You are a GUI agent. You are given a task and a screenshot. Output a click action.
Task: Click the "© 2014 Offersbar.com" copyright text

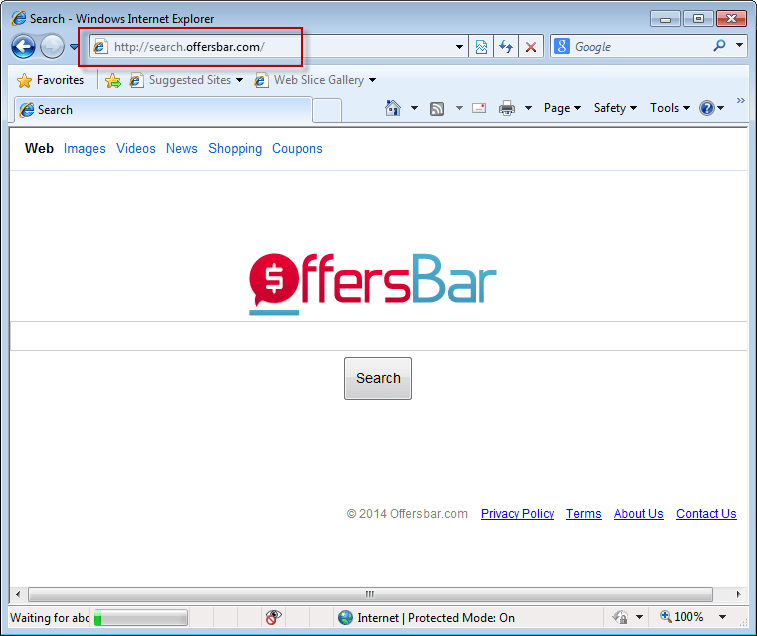[x=407, y=514]
